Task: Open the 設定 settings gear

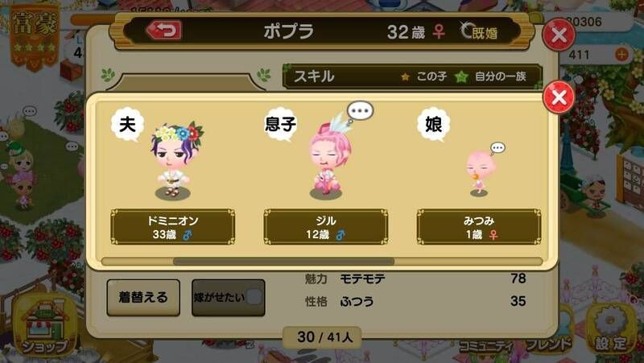Action: pyautogui.click(x=612, y=328)
